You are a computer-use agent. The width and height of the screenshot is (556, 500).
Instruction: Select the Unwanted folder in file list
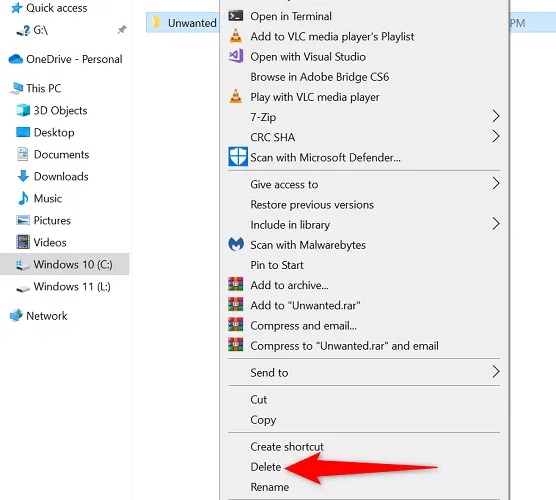click(184, 23)
